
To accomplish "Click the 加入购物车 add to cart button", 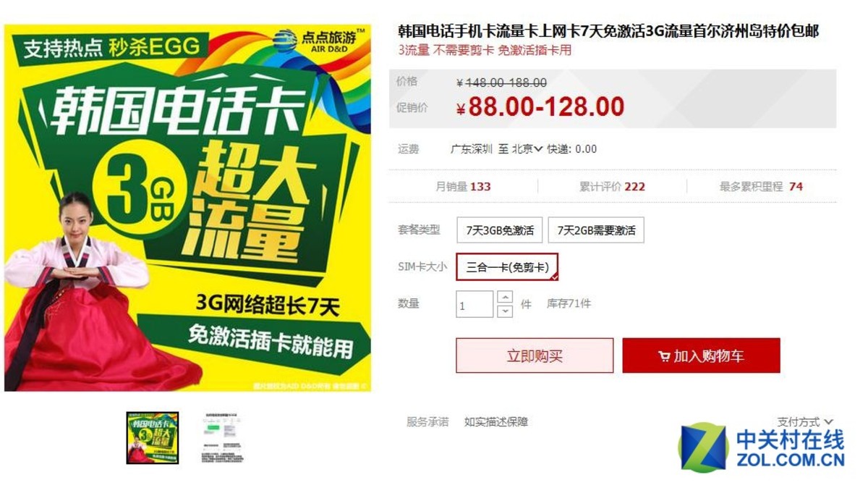I will [x=701, y=356].
